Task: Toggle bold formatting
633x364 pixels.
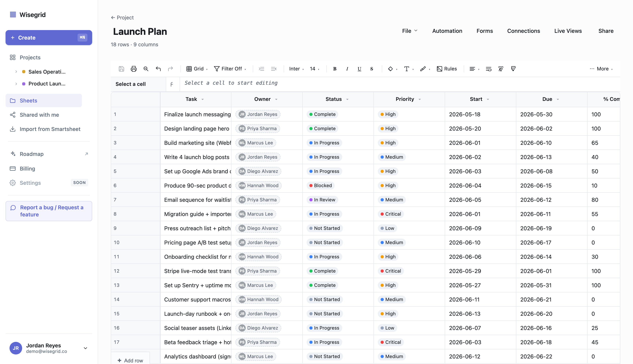Action: click(x=335, y=69)
